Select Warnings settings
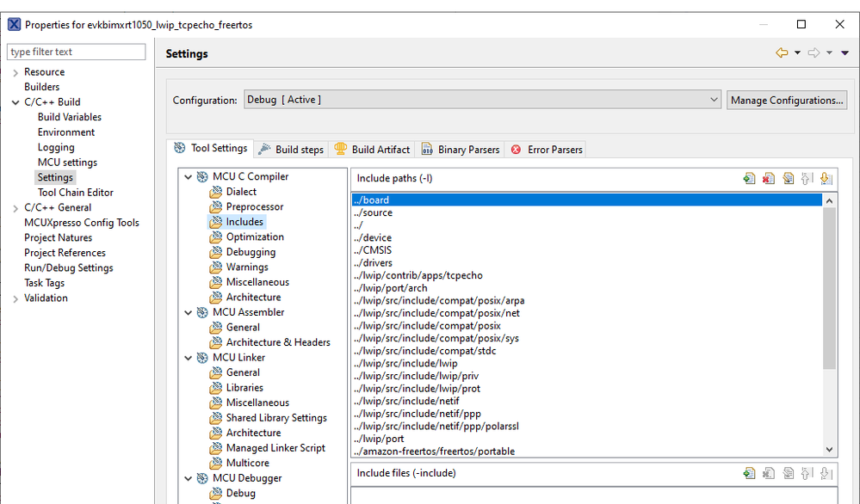Viewport: 860px width, 504px height. tap(247, 267)
